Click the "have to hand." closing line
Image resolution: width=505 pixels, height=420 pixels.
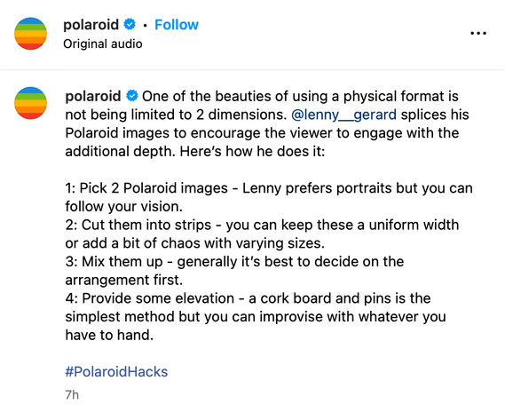click(x=109, y=335)
